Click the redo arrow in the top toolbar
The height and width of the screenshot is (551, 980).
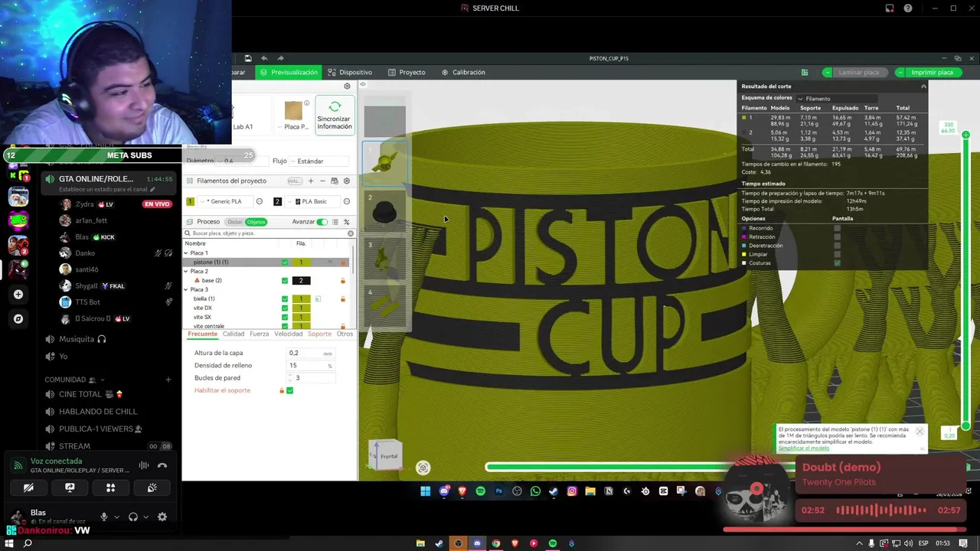pos(280,58)
